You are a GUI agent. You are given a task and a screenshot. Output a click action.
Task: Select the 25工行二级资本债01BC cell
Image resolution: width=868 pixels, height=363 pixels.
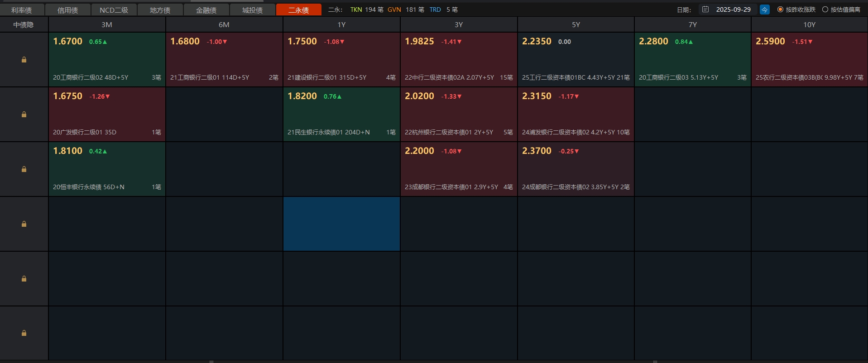pyautogui.click(x=576, y=59)
